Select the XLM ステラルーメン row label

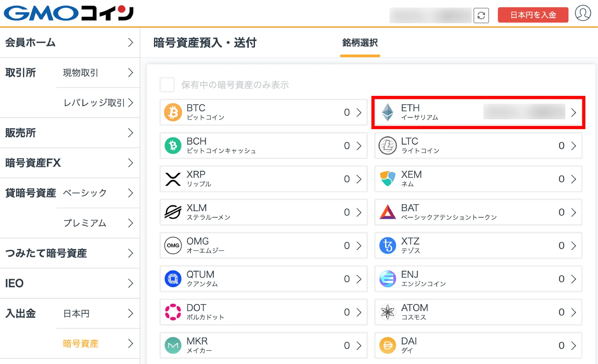209,212
